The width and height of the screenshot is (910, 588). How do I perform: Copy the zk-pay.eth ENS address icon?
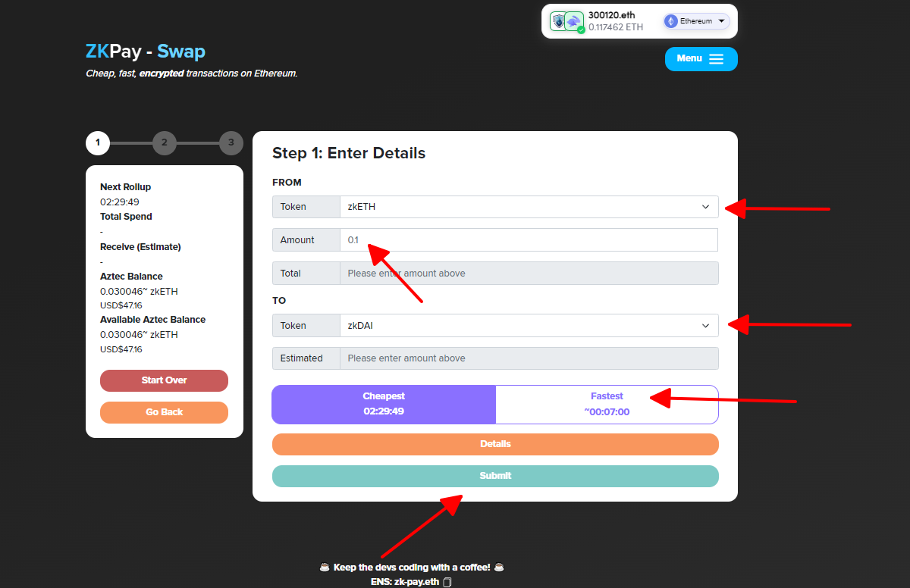click(x=447, y=582)
